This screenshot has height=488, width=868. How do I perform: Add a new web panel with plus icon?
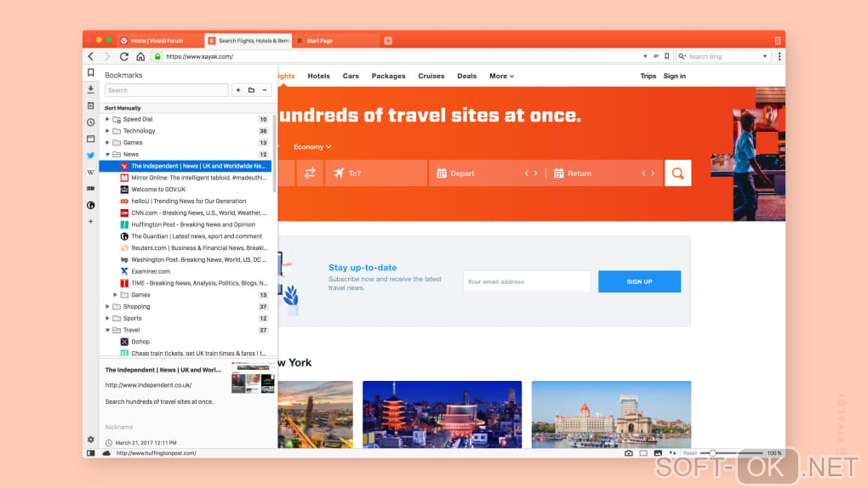[91, 221]
